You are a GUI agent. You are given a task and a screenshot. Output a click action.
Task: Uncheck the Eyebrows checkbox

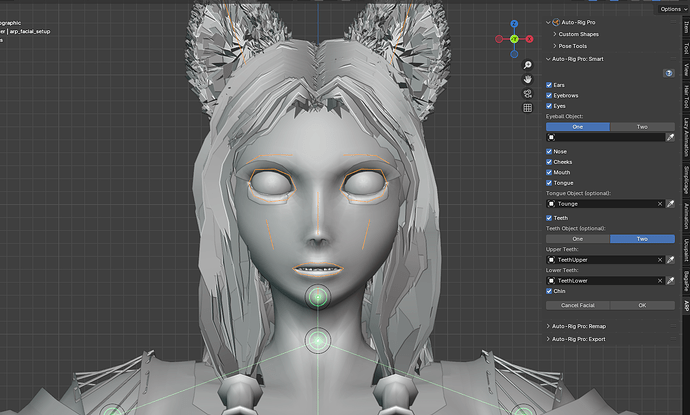point(549,95)
